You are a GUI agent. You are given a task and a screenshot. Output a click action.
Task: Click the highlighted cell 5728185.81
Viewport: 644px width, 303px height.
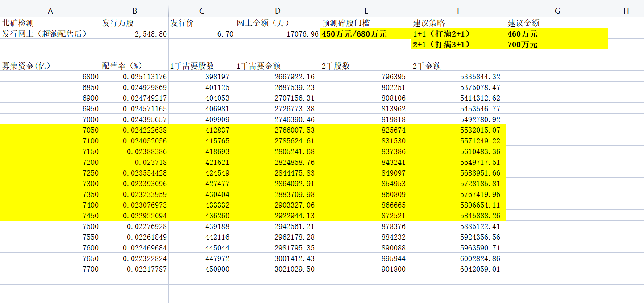(458, 184)
